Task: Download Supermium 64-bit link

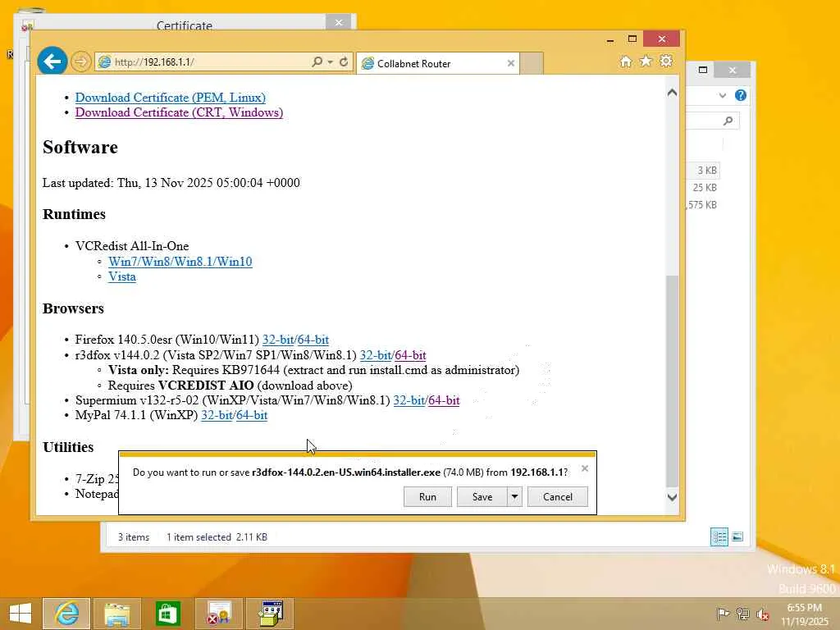Action: coord(444,400)
